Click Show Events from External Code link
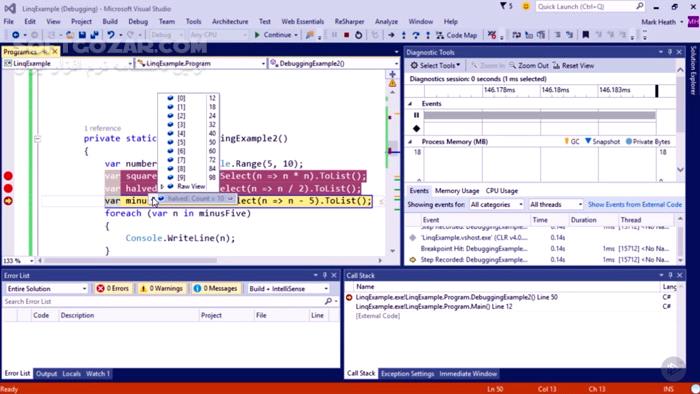Image resolution: width=700 pixels, height=394 pixels. (634, 204)
